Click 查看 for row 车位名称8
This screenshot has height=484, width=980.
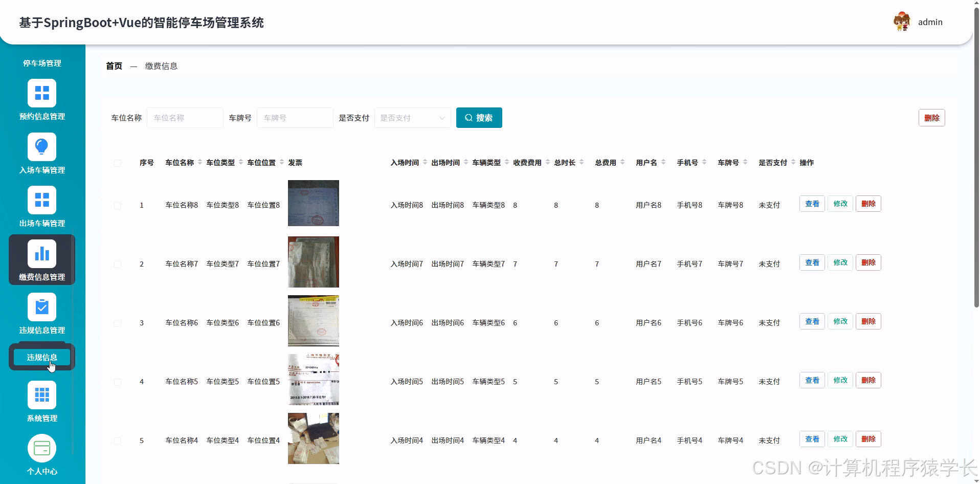[812, 204]
